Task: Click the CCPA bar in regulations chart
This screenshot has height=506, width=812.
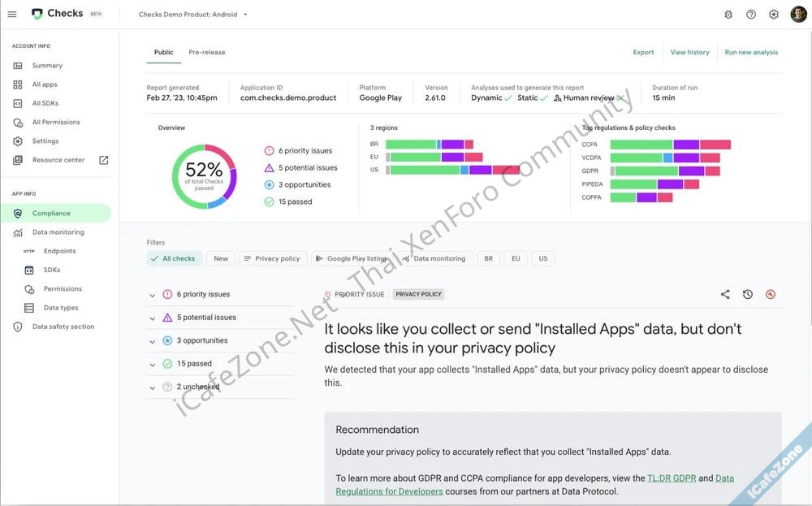Action: pyautogui.click(x=670, y=145)
